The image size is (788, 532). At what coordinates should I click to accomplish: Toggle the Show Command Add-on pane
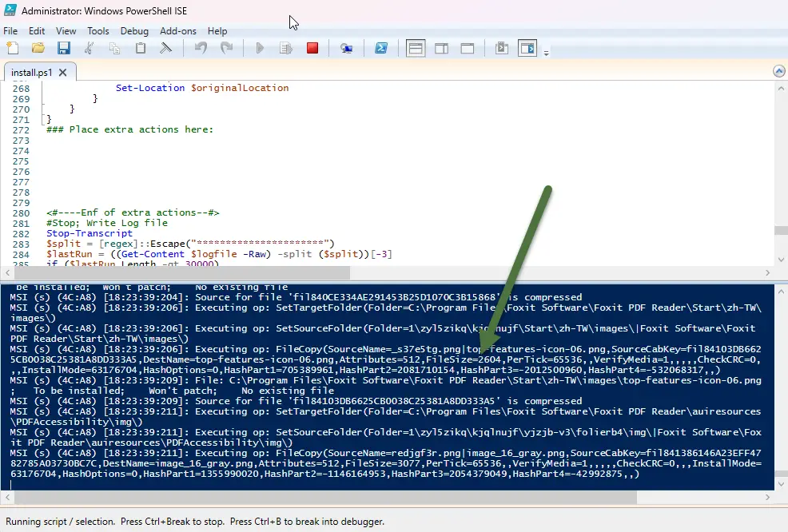click(527, 49)
